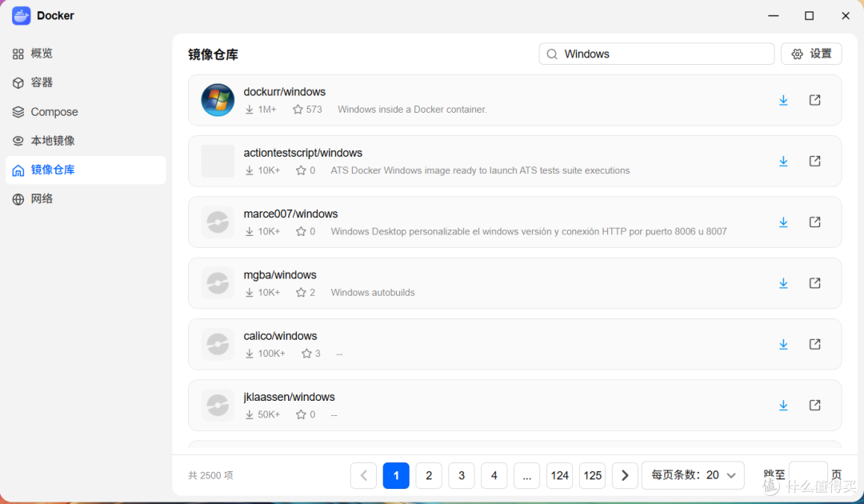864x504 pixels.
Task: Click the 共 2500 项 total label
Action: [x=210, y=475]
